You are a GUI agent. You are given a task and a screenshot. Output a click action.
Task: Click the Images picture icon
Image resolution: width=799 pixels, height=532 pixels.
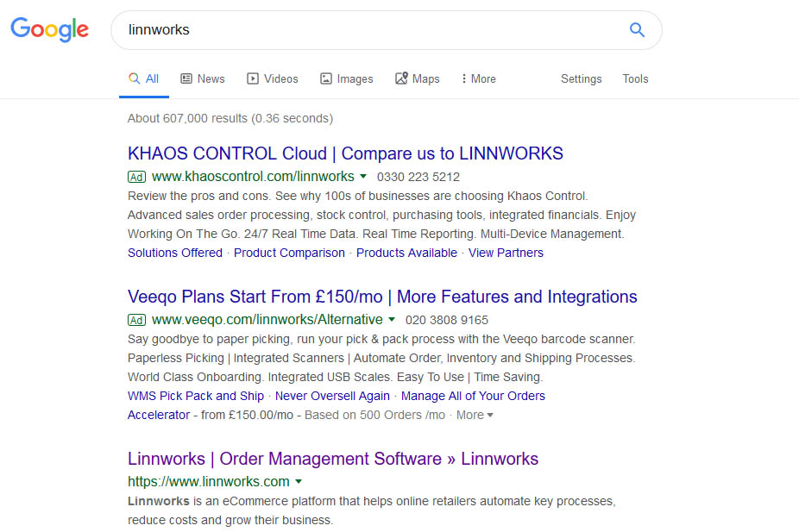[x=326, y=78]
